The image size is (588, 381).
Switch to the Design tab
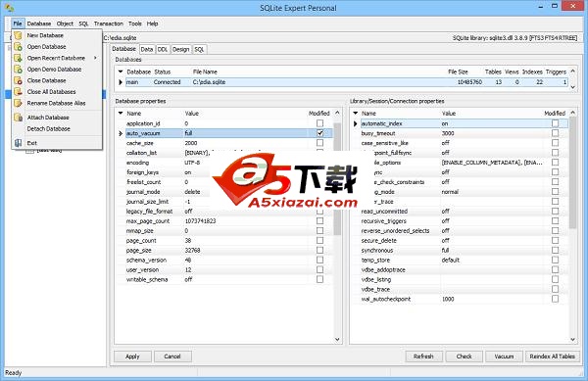click(x=180, y=49)
